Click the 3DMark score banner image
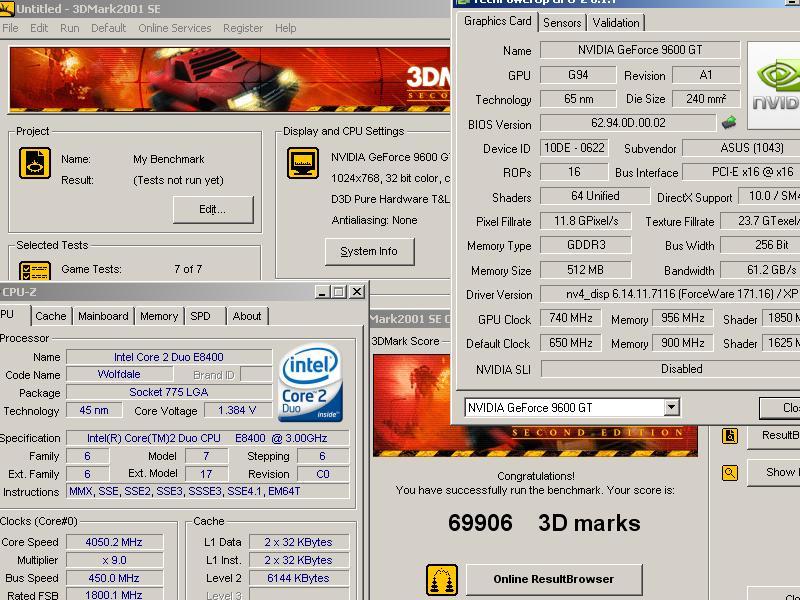800x600 pixels. pyautogui.click(x=535, y=406)
